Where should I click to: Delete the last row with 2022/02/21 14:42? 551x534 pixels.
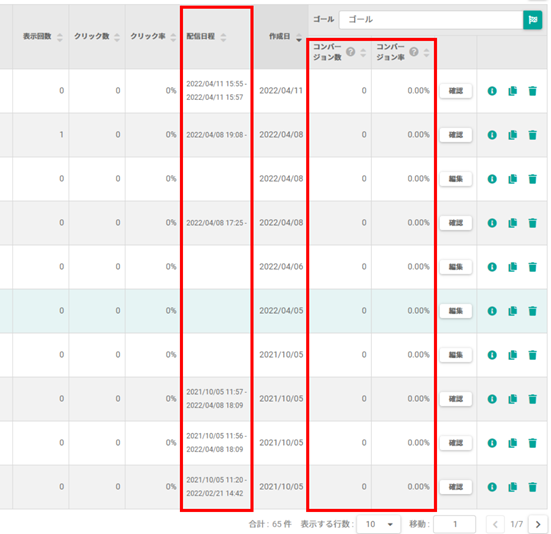pyautogui.click(x=532, y=487)
